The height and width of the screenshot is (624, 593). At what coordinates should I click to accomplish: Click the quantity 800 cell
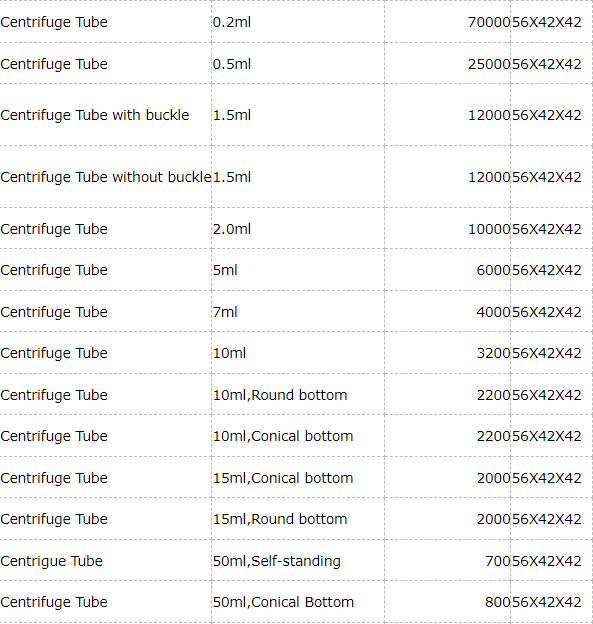click(x=447, y=602)
